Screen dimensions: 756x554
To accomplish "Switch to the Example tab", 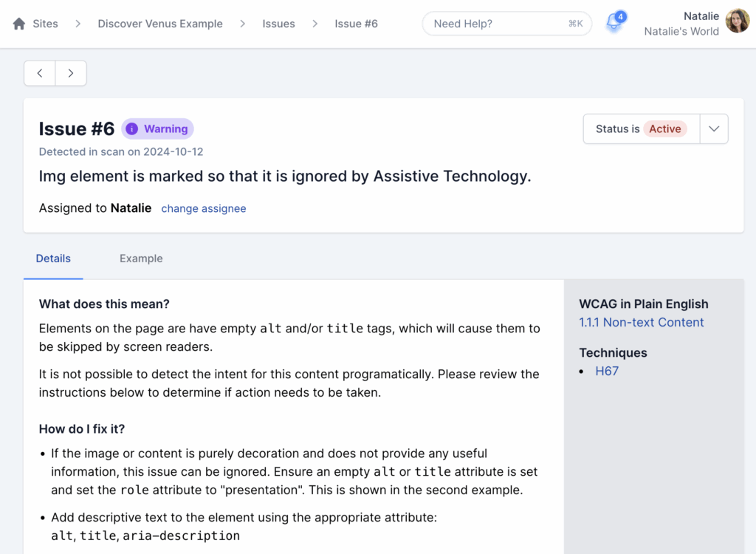I will pyautogui.click(x=141, y=259).
